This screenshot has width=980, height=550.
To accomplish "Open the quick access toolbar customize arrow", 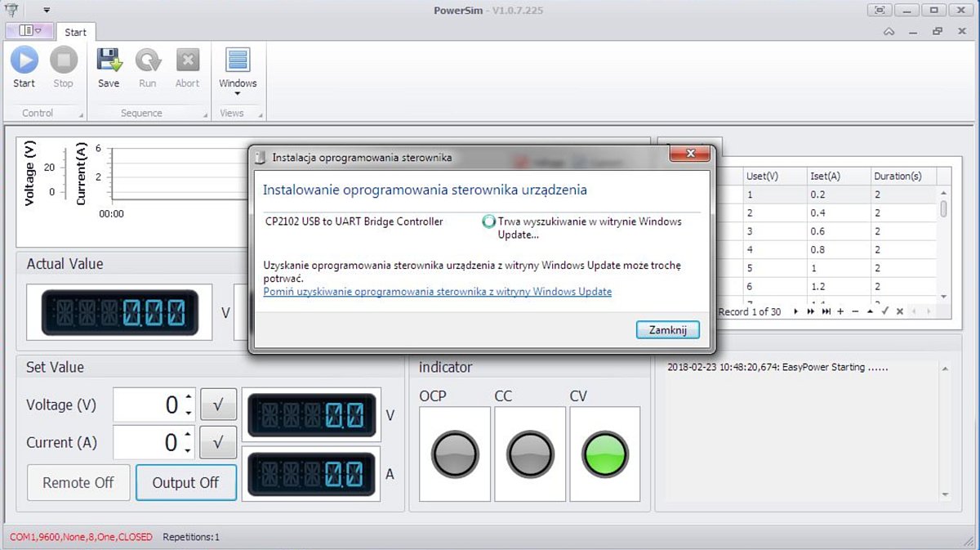I will (47, 11).
